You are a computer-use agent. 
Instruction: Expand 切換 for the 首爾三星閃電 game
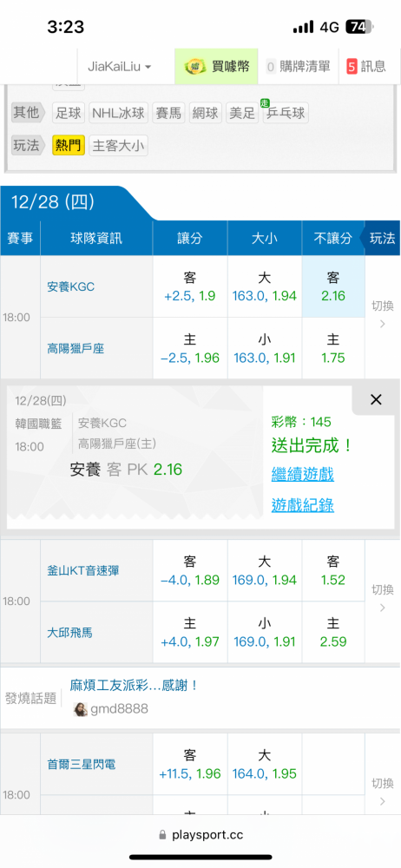coord(382,792)
